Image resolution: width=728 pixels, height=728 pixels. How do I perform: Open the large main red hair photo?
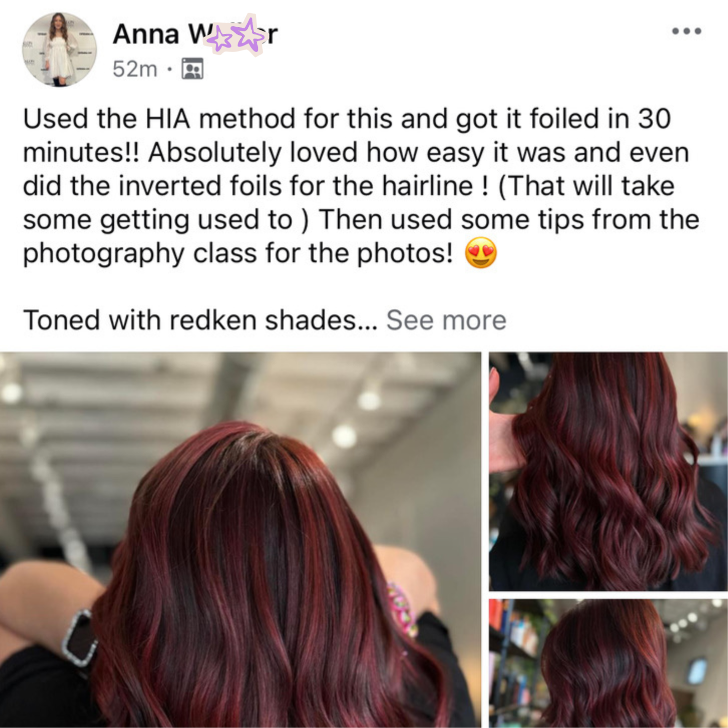[x=240, y=540]
